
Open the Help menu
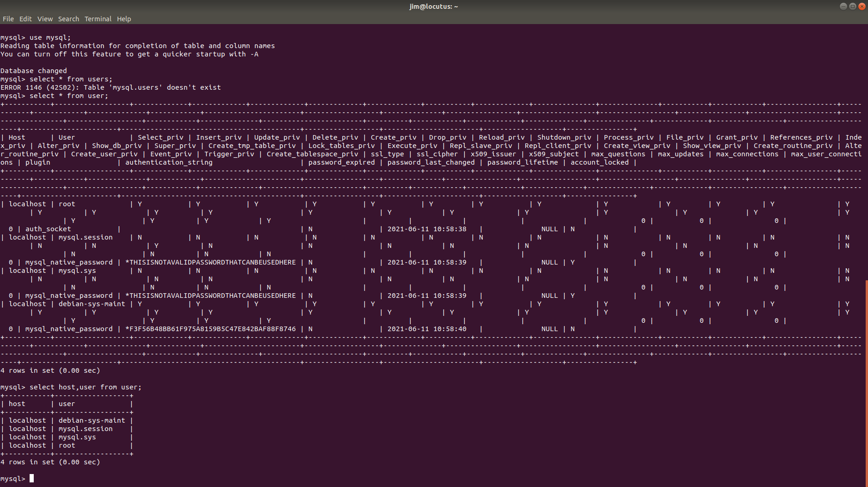123,18
